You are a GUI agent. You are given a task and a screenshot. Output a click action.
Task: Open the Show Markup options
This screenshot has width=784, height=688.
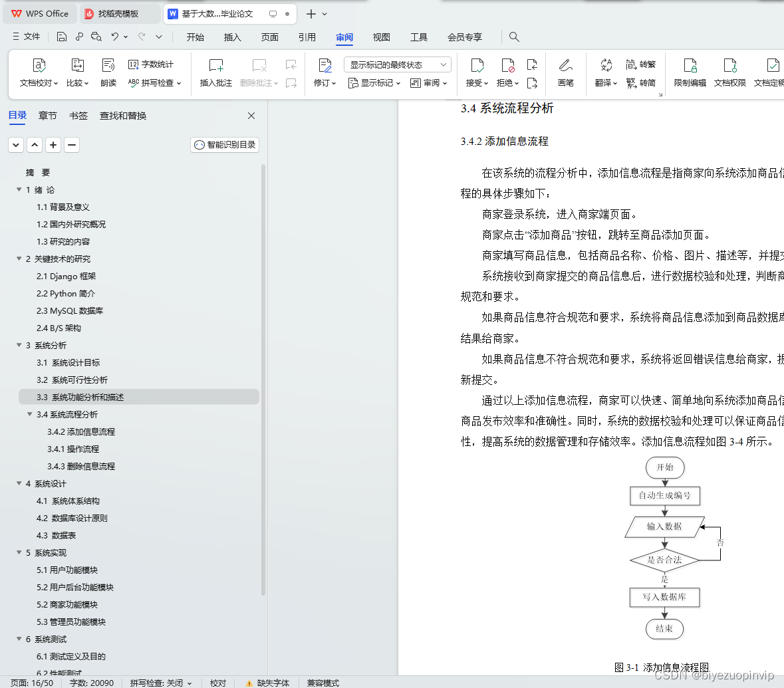[374, 83]
